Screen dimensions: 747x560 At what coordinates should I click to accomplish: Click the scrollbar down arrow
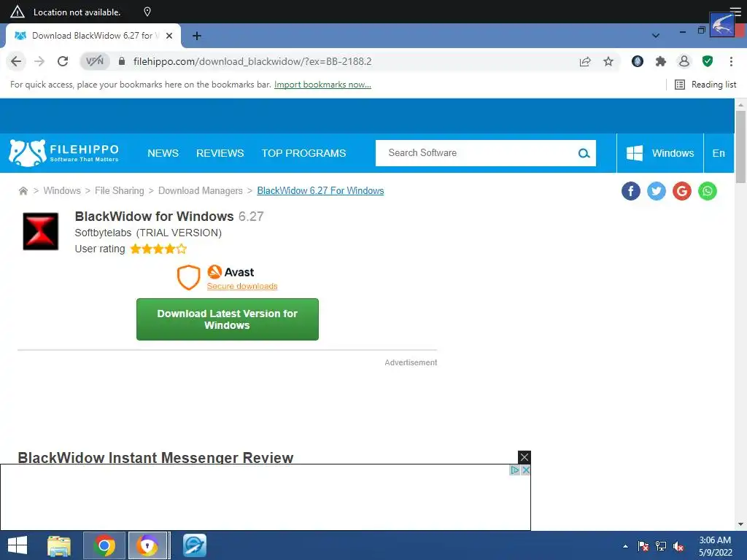pyautogui.click(x=740, y=525)
